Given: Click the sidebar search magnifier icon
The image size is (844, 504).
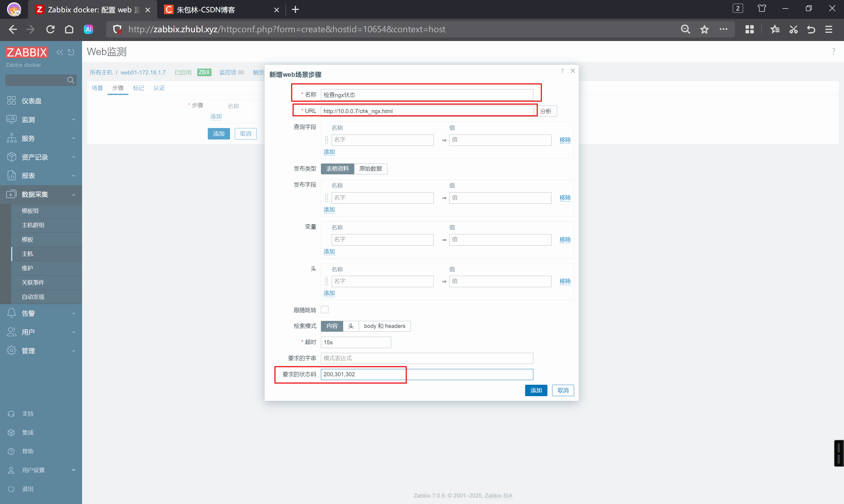Looking at the screenshot, I should coord(71,80).
